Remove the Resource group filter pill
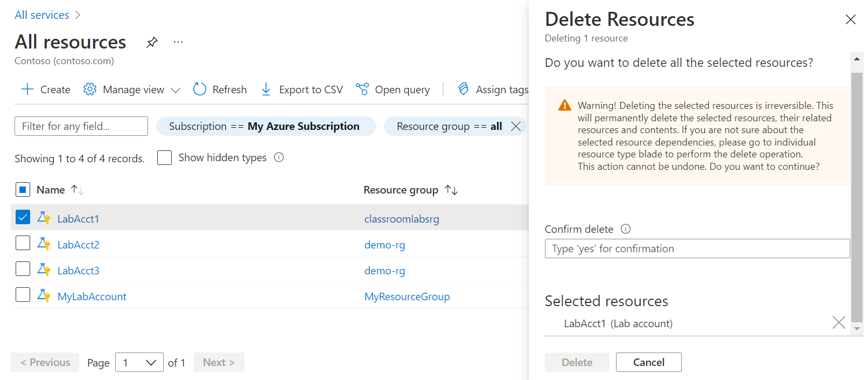 coord(516,126)
